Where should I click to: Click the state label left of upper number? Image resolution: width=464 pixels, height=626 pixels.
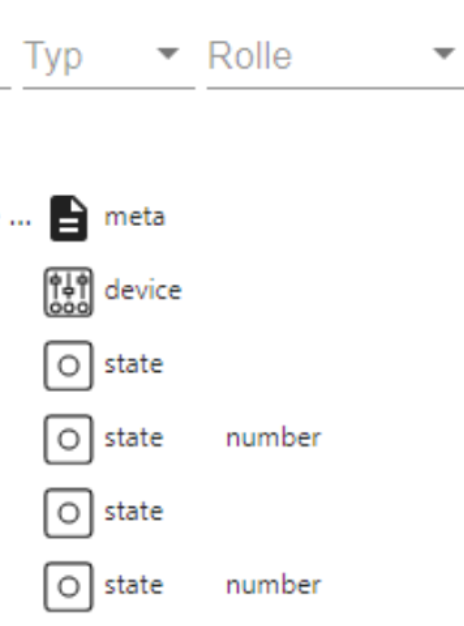134,438
